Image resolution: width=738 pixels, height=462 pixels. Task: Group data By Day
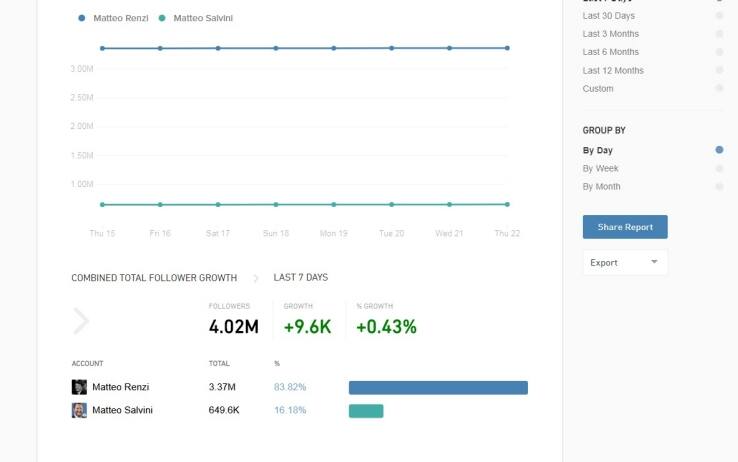[719, 150]
